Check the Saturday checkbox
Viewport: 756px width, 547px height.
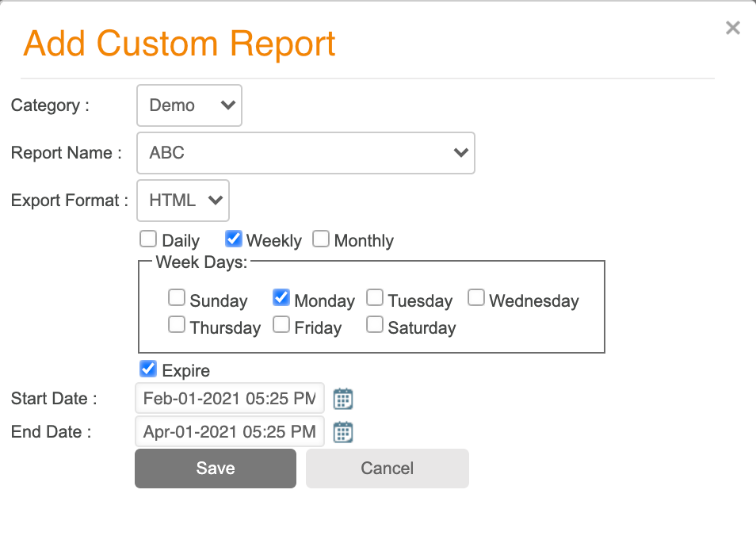pyautogui.click(x=374, y=324)
